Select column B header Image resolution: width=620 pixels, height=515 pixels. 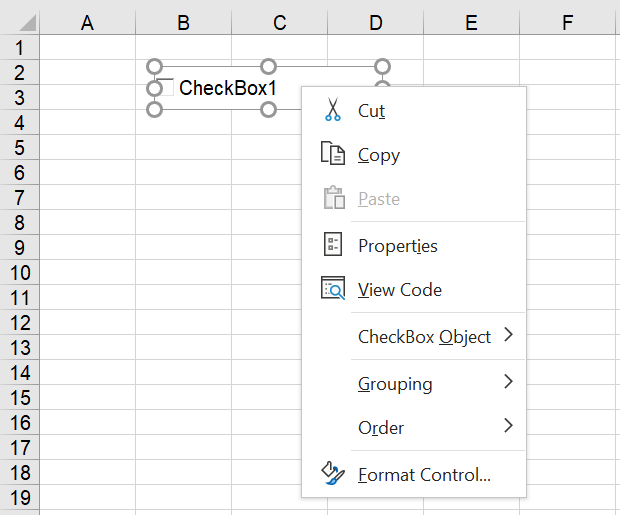point(183,23)
